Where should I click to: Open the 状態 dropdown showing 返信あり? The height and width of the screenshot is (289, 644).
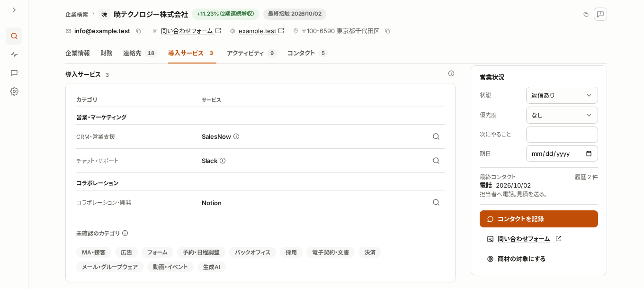[x=562, y=95]
